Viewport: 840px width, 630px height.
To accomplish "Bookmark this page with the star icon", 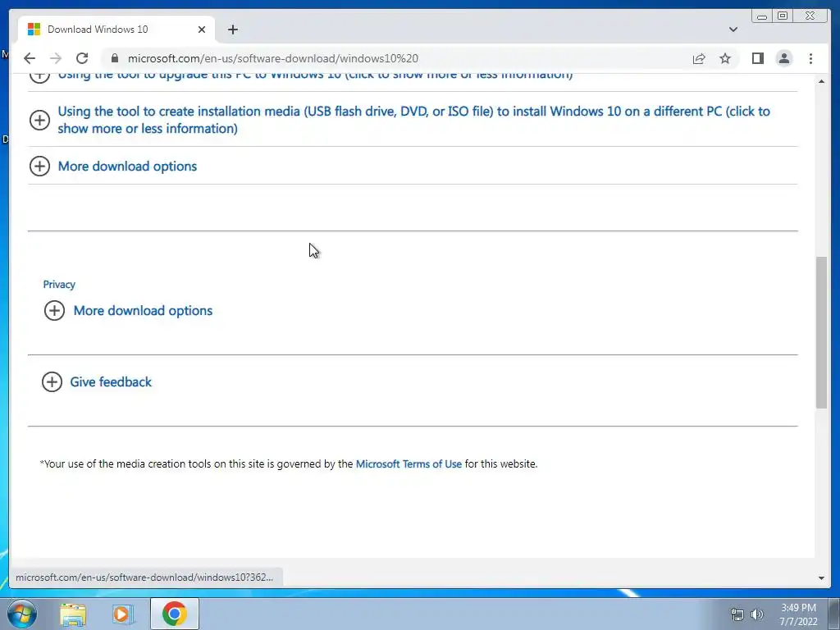I will 725,58.
